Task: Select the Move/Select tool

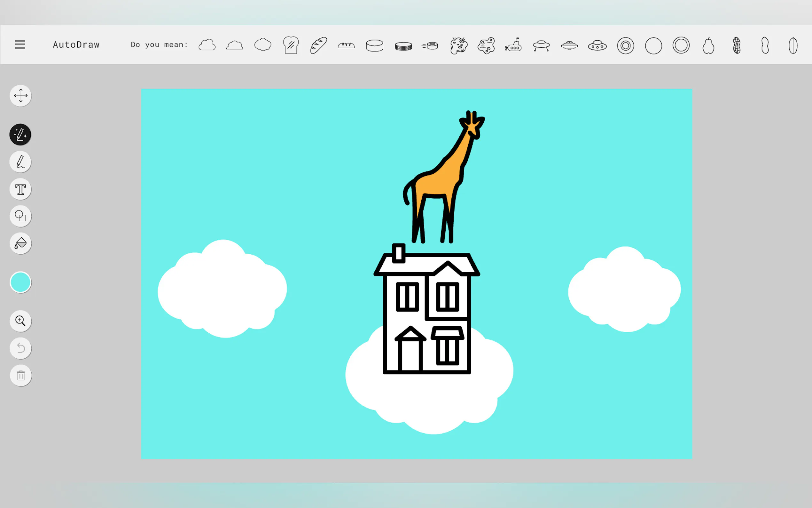Action: pyautogui.click(x=20, y=96)
